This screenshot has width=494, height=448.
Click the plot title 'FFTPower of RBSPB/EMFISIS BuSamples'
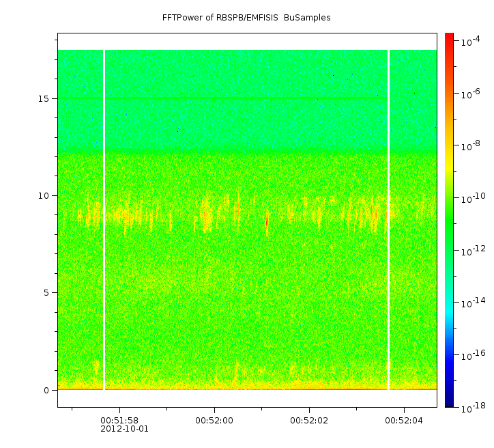(246, 18)
